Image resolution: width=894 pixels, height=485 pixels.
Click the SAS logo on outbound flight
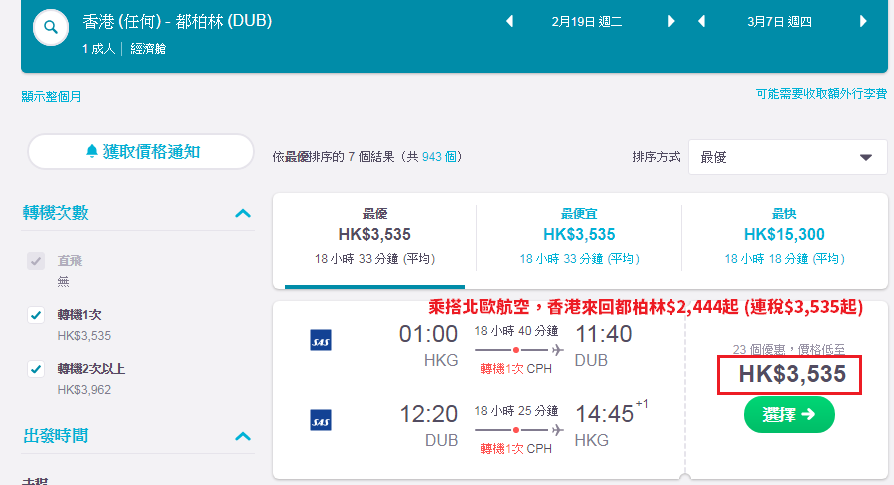click(321, 340)
